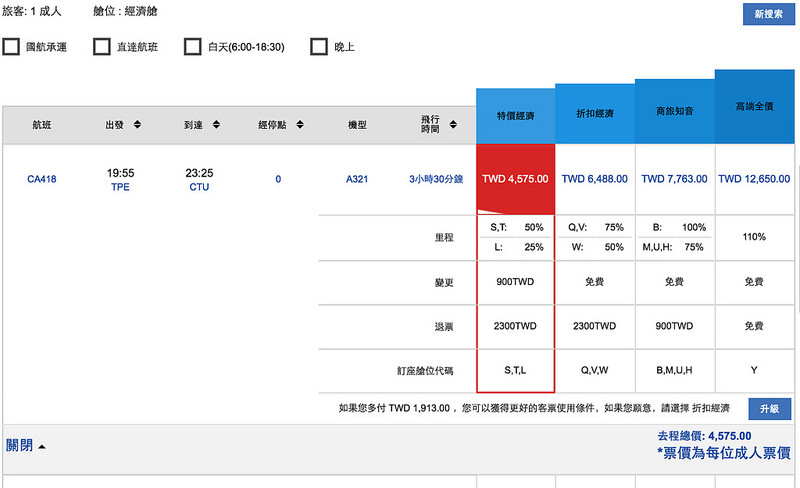800x488 pixels.
Task: Sort by 飛行時間 using sort arrows
Action: (453, 125)
